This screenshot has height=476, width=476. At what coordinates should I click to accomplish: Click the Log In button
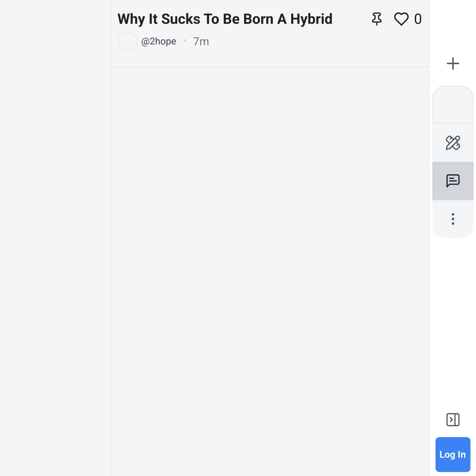click(x=453, y=455)
